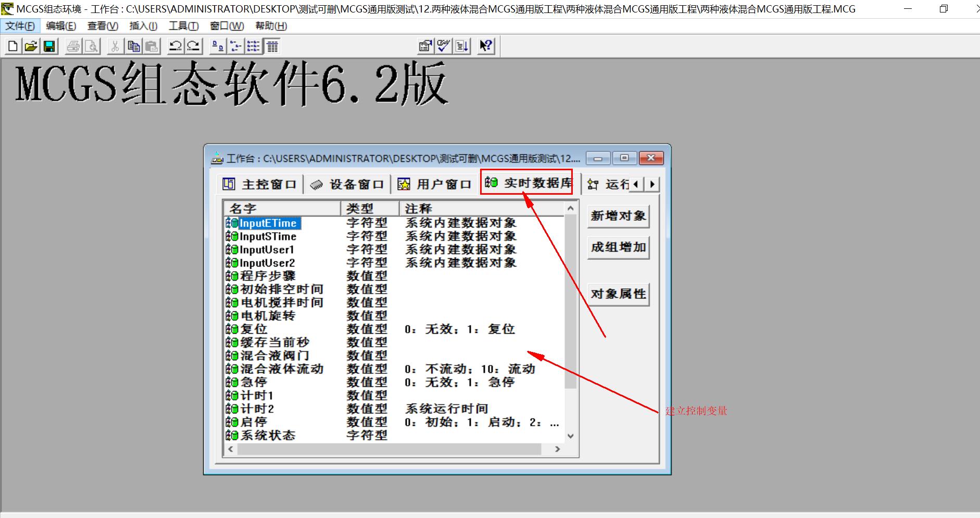Undo the last action
Screen dimensions: 980x518
pos(177,46)
